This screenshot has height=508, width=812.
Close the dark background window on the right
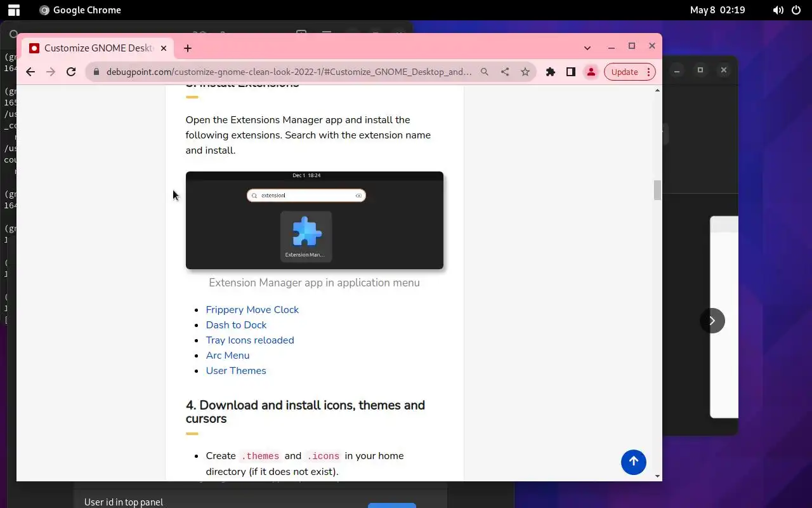723,70
